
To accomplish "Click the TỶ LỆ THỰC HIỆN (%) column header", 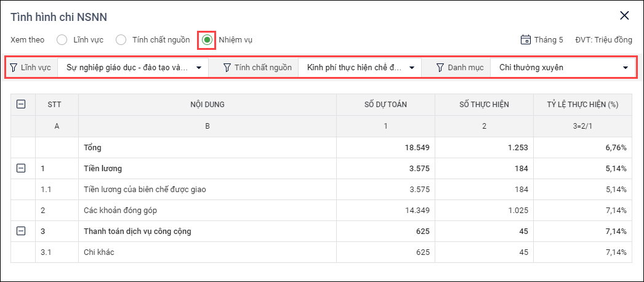I will pyautogui.click(x=582, y=105).
